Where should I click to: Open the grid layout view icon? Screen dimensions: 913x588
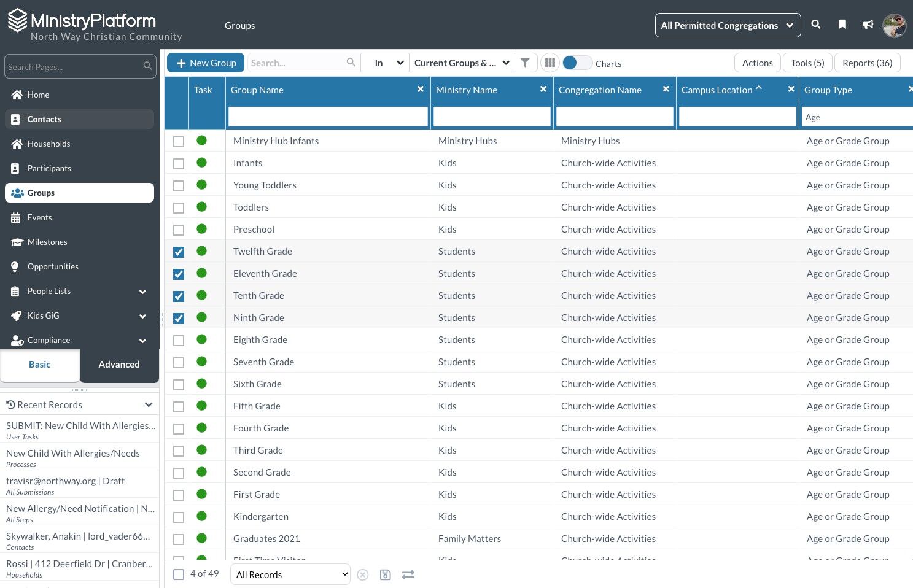coord(550,63)
